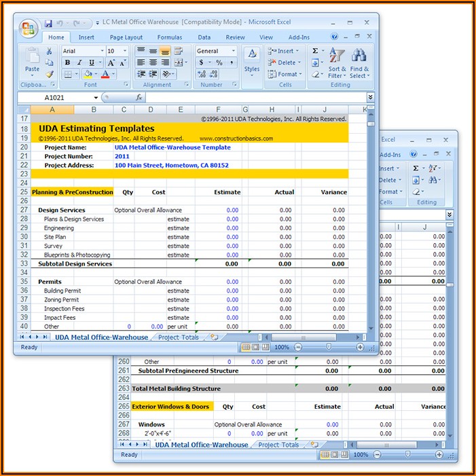Click the Office Button in the front window
The width and height of the screenshot is (476, 476).
tap(29, 28)
